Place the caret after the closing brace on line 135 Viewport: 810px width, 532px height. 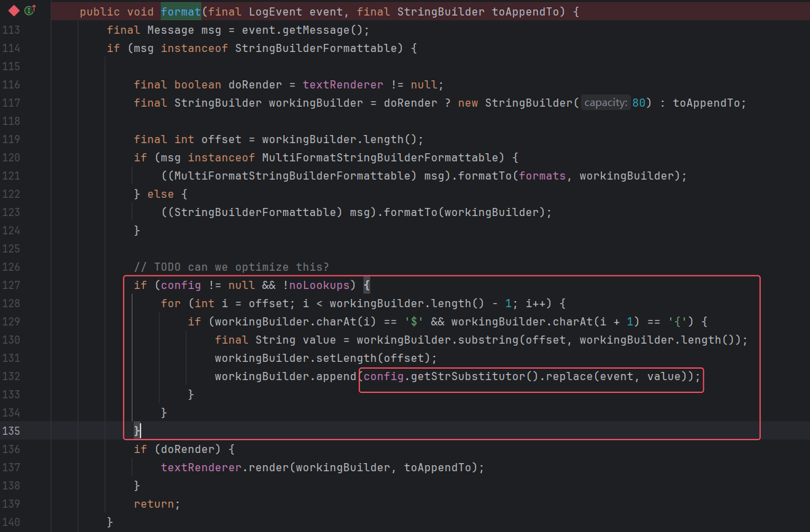[x=141, y=431]
